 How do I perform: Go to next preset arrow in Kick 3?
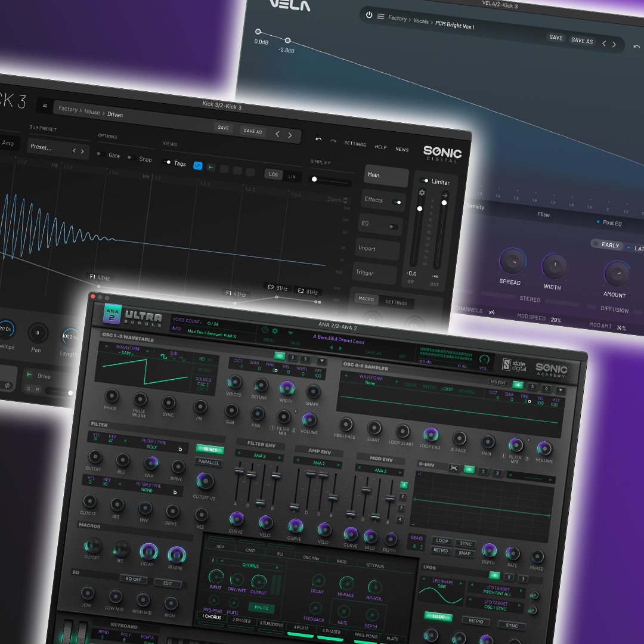[x=290, y=135]
